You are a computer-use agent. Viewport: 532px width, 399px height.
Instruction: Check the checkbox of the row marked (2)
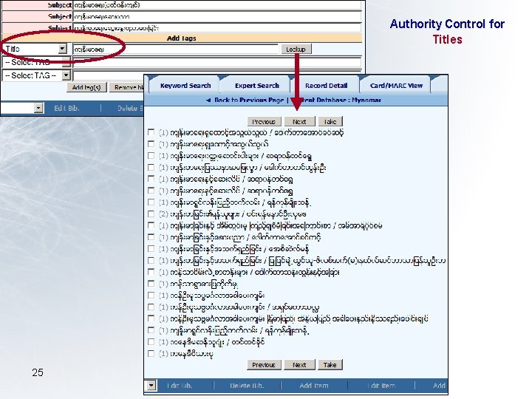[x=151, y=214]
